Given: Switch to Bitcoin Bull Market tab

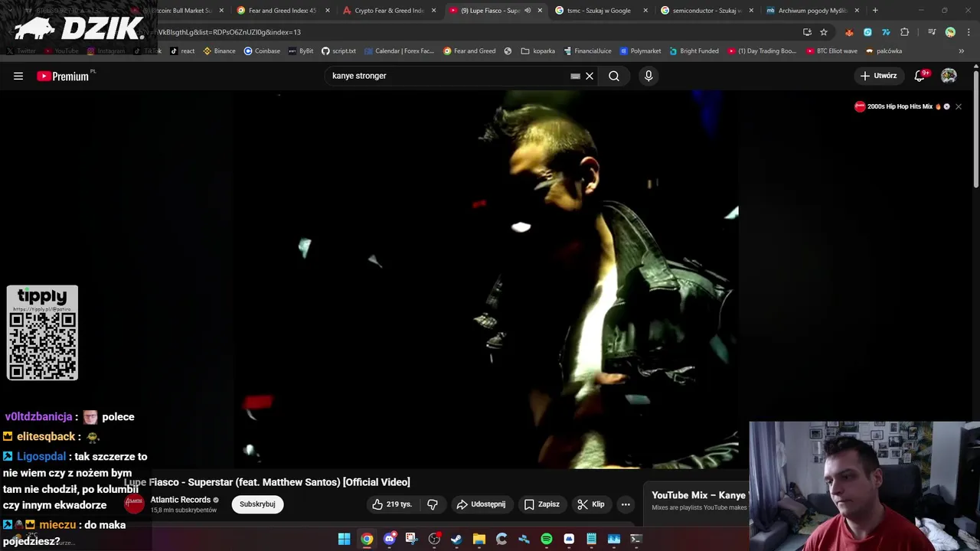Looking at the screenshot, I should coord(184,11).
